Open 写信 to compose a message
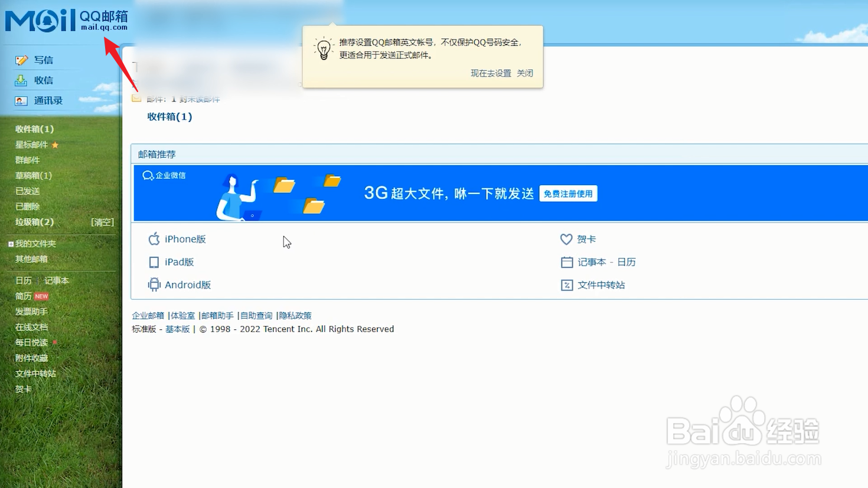868x488 pixels. pos(44,60)
